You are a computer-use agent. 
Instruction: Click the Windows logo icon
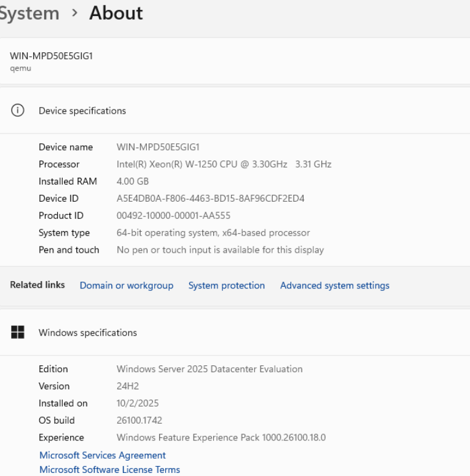18,333
